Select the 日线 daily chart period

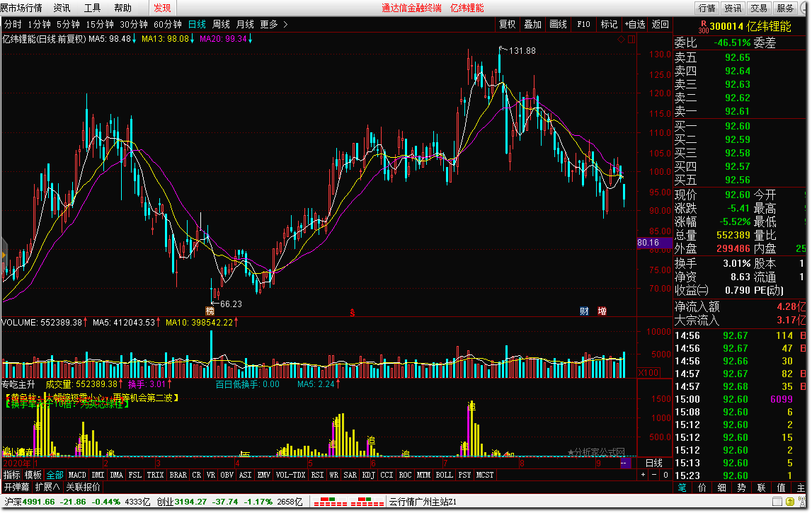(197, 24)
